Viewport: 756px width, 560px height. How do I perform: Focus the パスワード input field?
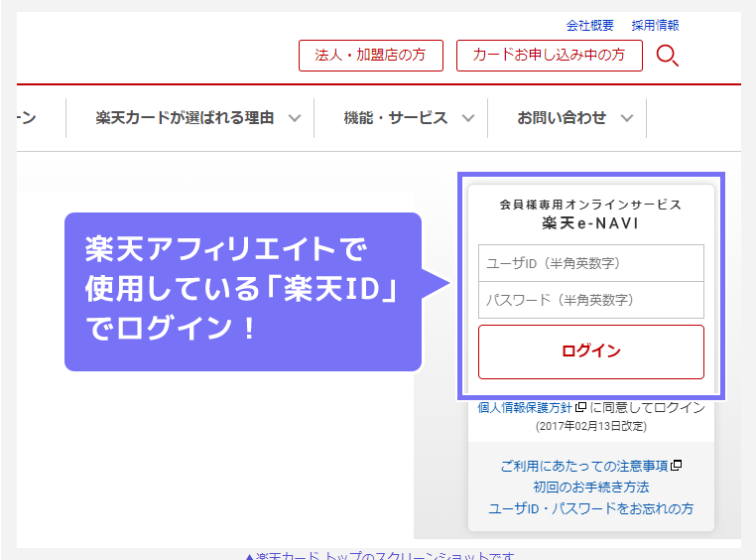tap(590, 300)
